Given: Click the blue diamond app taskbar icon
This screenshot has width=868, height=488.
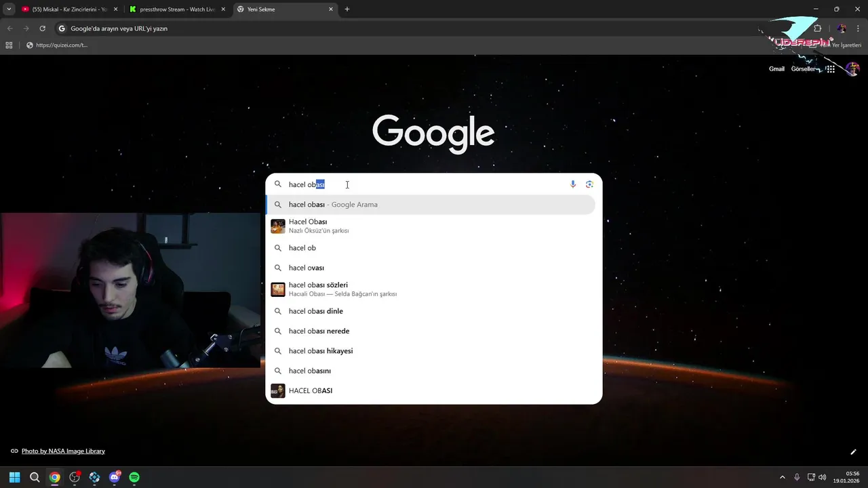Looking at the screenshot, I should pyautogui.click(x=94, y=477).
